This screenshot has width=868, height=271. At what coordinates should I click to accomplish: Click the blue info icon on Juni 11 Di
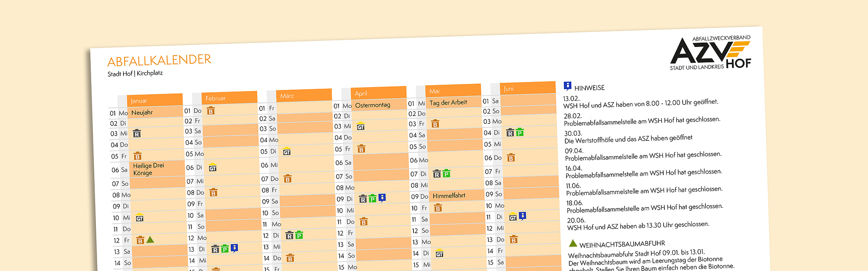coord(522,216)
